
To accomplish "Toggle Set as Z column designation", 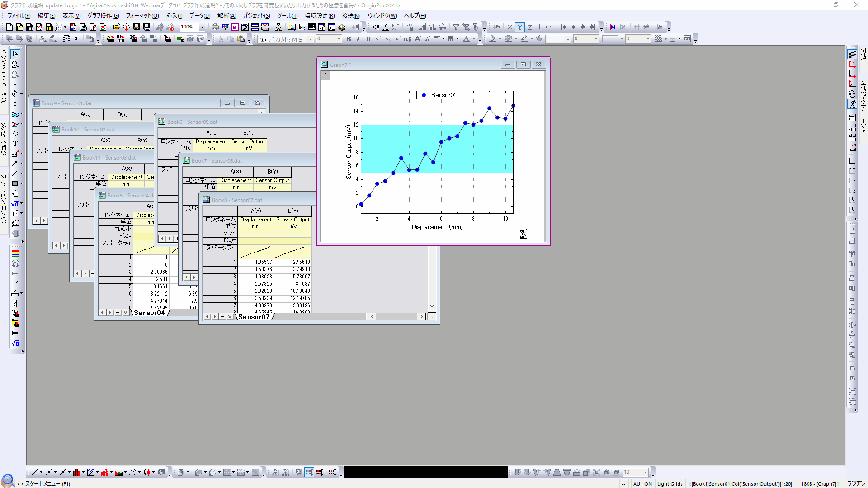I will [529, 27].
